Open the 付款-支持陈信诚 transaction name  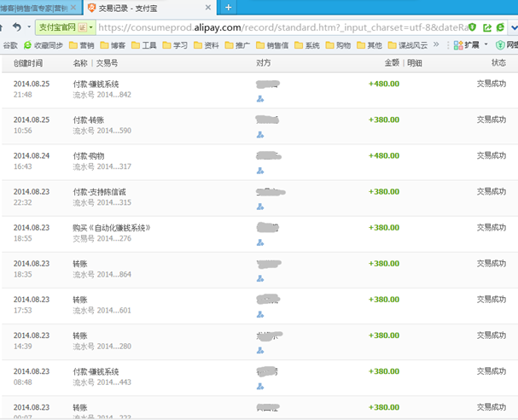pyautogui.click(x=100, y=192)
